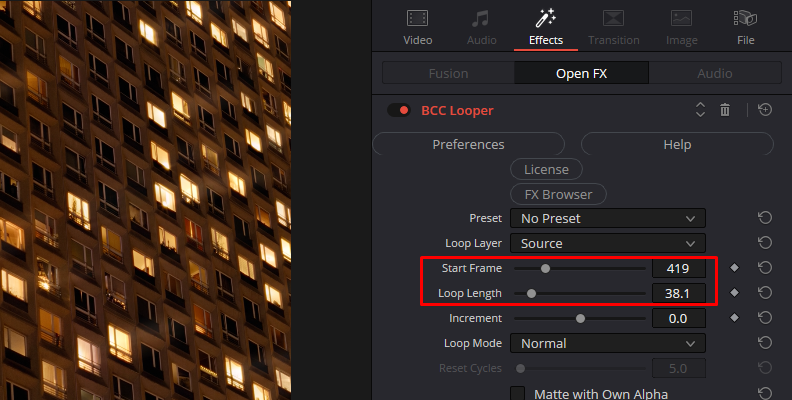Reset Start Frame to default
The image size is (792, 400).
[x=765, y=268]
